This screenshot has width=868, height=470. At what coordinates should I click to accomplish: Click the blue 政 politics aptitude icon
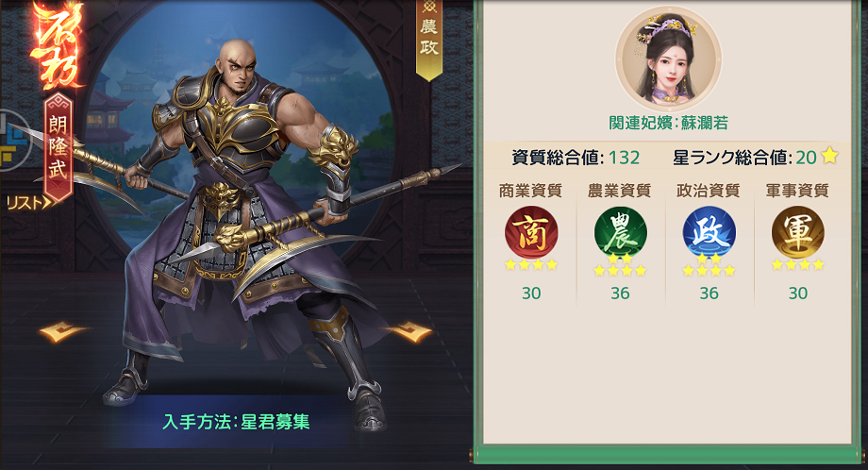click(x=709, y=232)
